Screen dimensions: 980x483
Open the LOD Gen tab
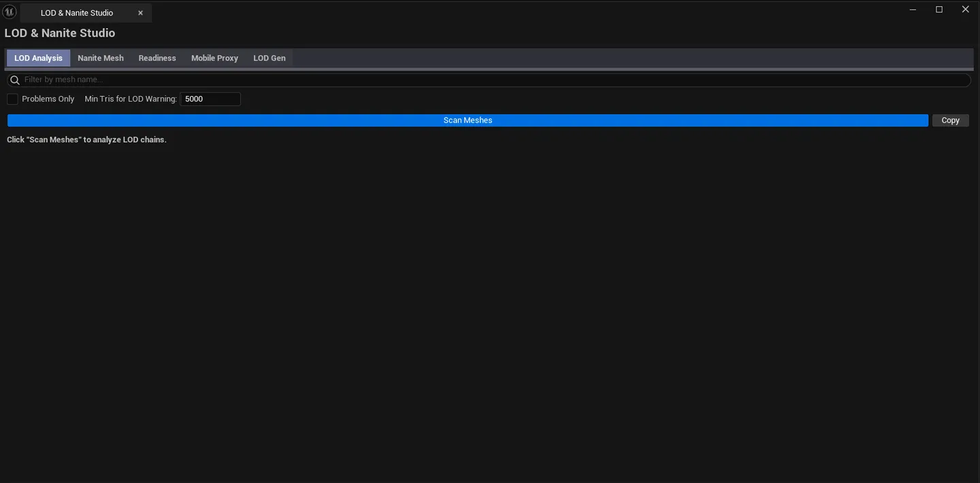(x=269, y=58)
